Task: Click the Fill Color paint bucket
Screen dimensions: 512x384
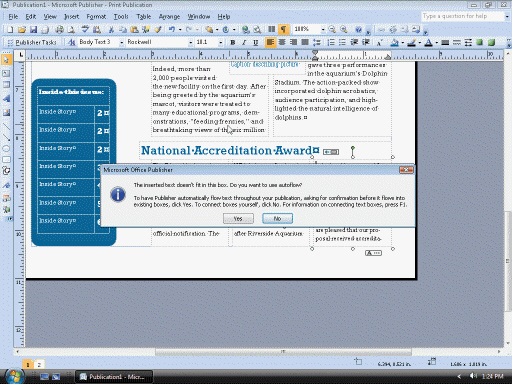Action: 395,43
